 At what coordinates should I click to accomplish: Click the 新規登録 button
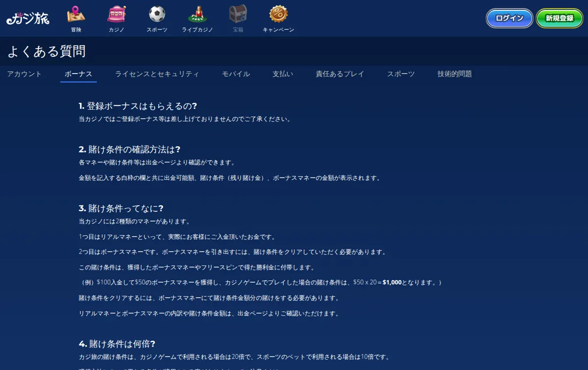click(x=560, y=18)
